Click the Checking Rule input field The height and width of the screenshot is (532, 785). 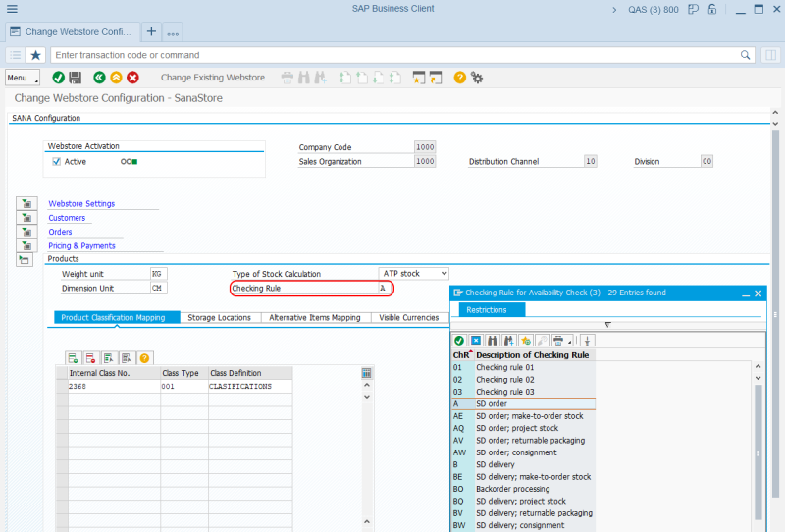(385, 288)
